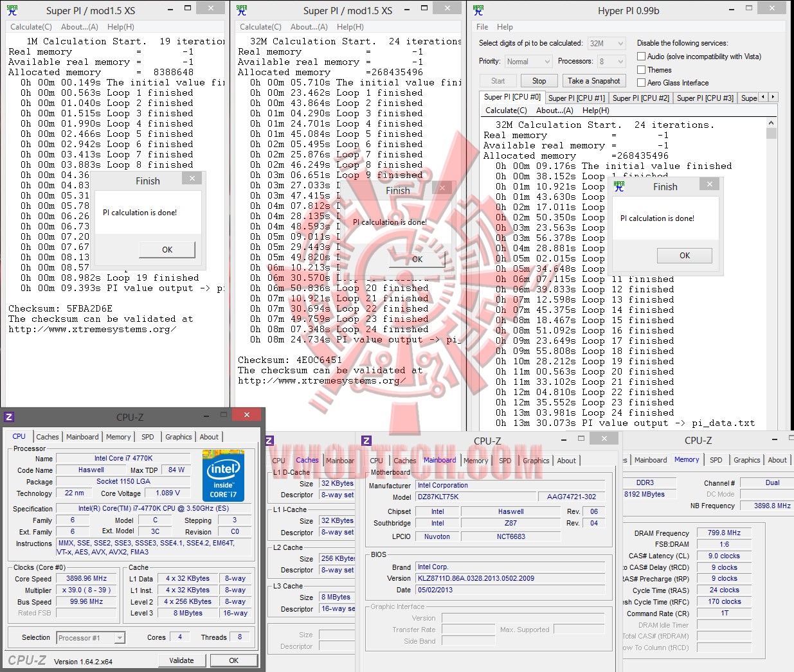The height and width of the screenshot is (672, 794).
Task: Select the Graphics tab in the first CPU-Z window
Action: pos(179,437)
